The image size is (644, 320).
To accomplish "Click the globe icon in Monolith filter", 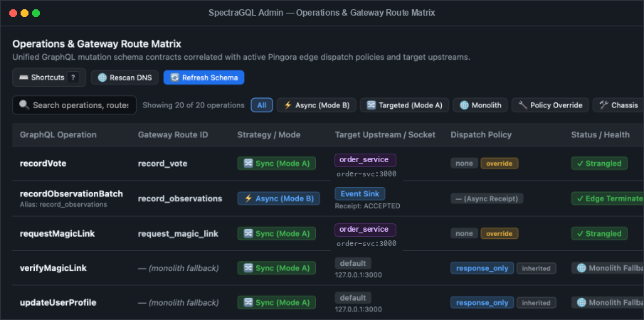I will point(464,105).
